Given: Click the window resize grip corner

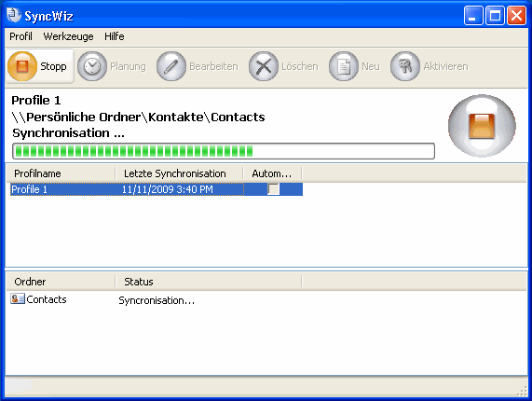Looking at the screenshot, I should (522, 391).
